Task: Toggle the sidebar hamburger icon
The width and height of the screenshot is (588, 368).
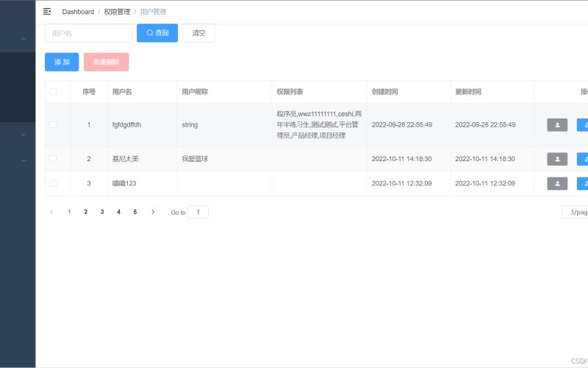Action: [x=47, y=12]
